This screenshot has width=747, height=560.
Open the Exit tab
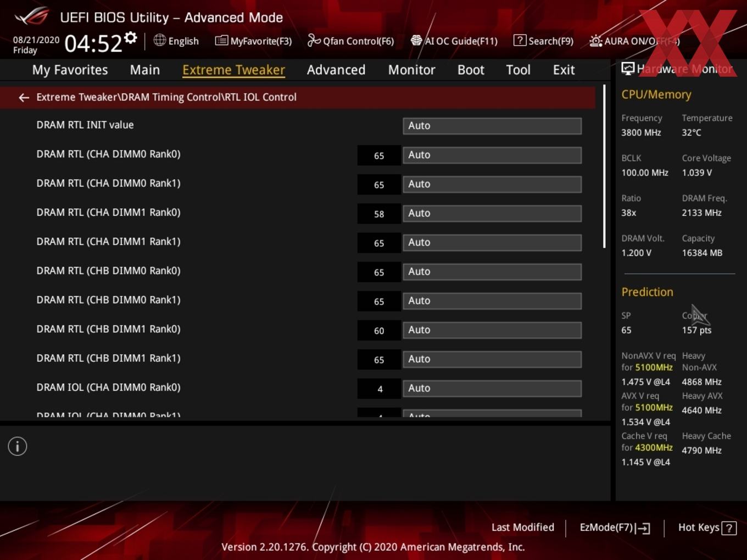point(564,70)
